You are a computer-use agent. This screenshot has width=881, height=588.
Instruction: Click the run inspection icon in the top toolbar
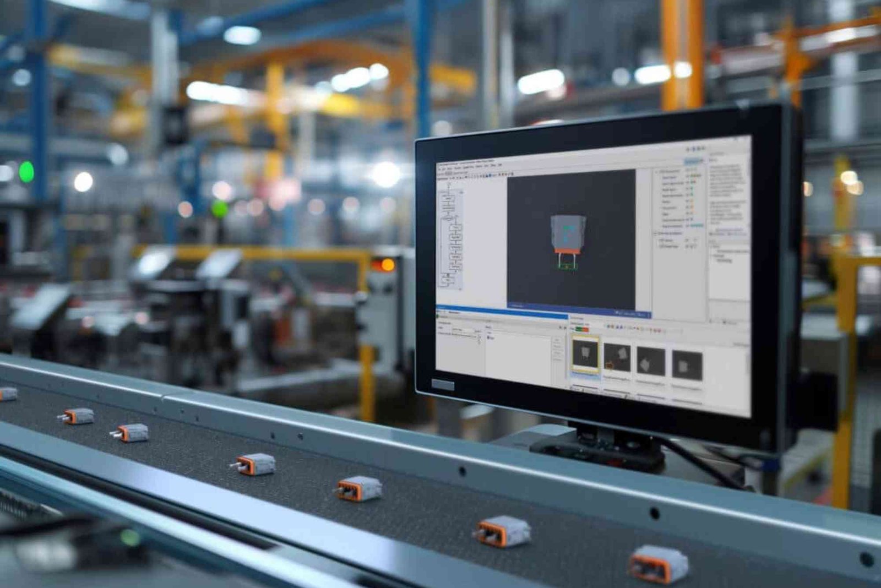click(491, 175)
